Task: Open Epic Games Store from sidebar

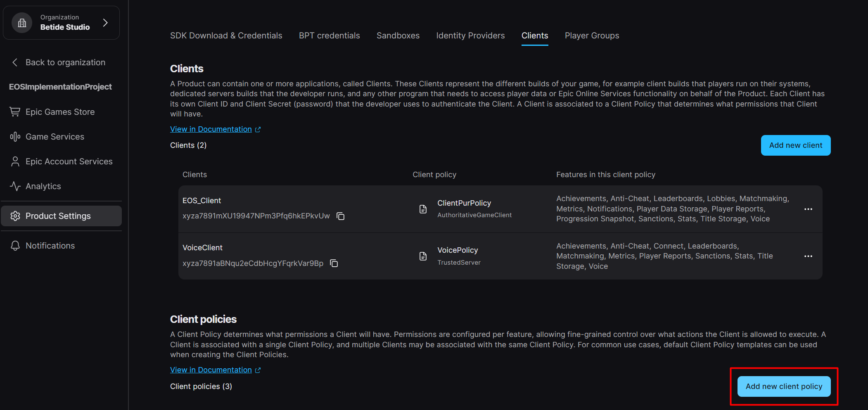Action: point(60,112)
